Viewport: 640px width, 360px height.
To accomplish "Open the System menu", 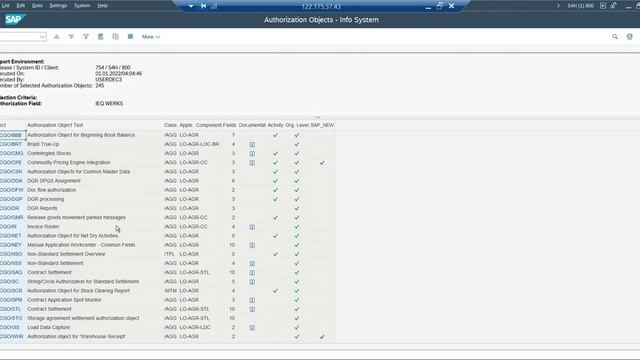I will click(x=82, y=6).
